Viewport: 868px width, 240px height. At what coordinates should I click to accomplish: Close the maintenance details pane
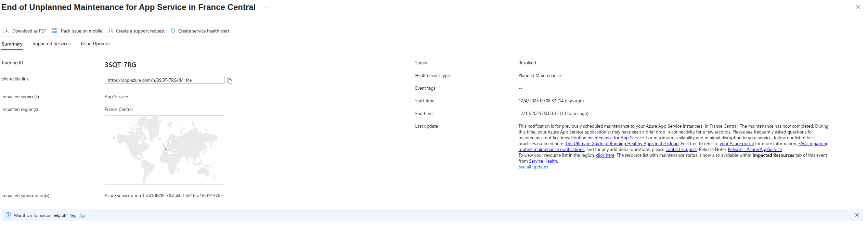click(x=858, y=7)
